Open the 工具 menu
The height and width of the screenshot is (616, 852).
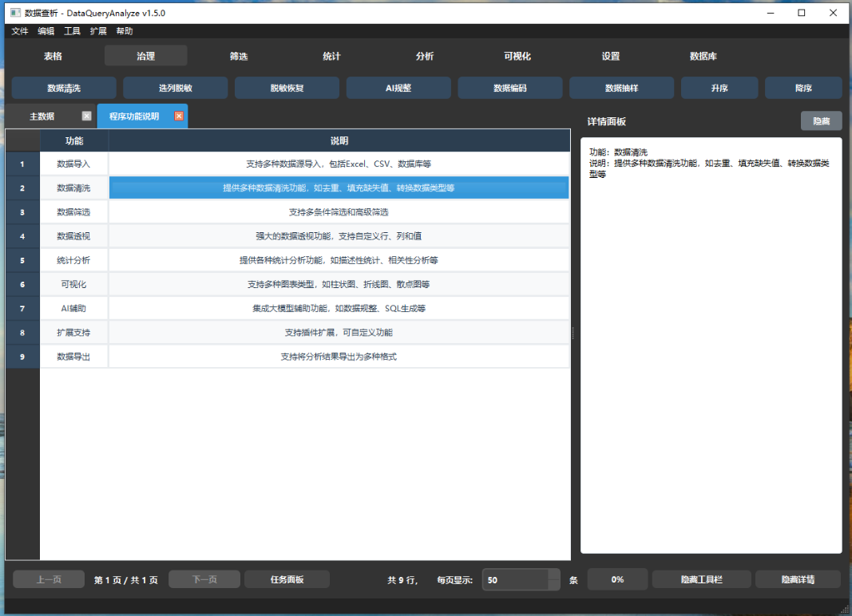73,31
